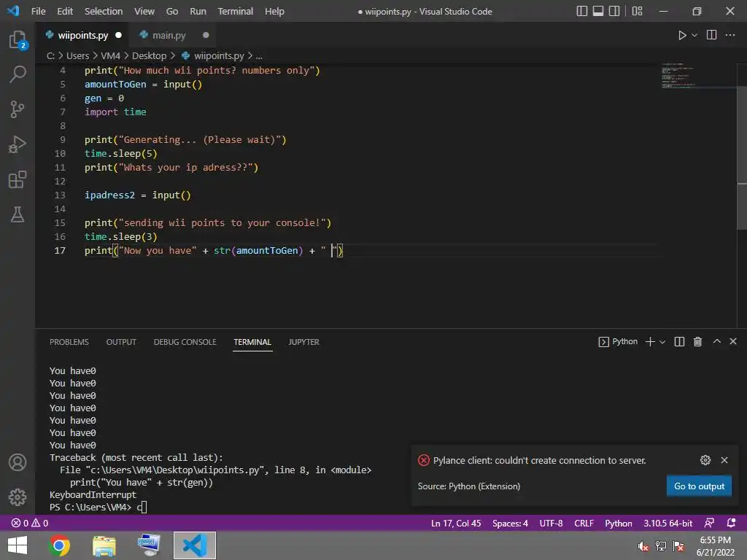Change encoding via UTF-8 status
The width and height of the screenshot is (747, 560).
551,524
